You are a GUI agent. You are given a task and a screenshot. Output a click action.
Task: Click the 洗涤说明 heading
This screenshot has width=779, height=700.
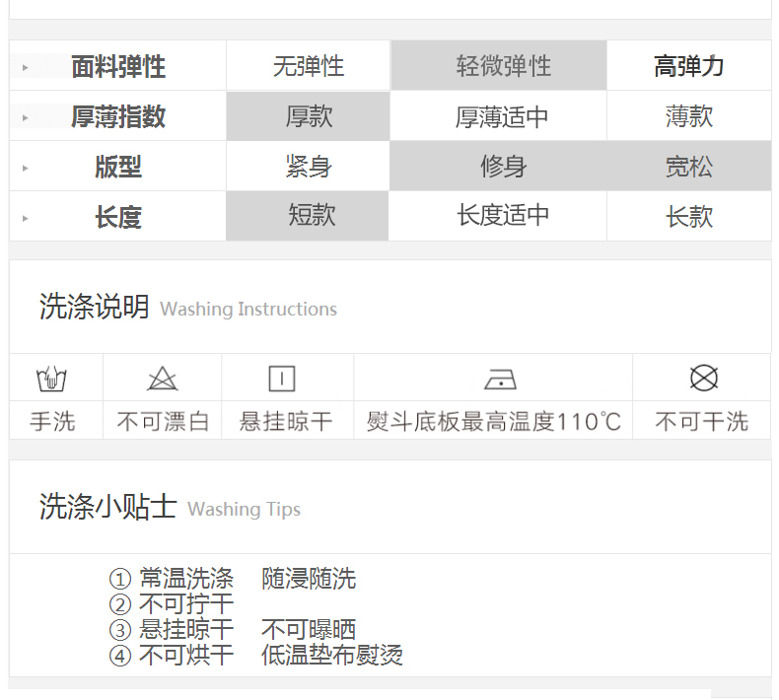coord(95,306)
